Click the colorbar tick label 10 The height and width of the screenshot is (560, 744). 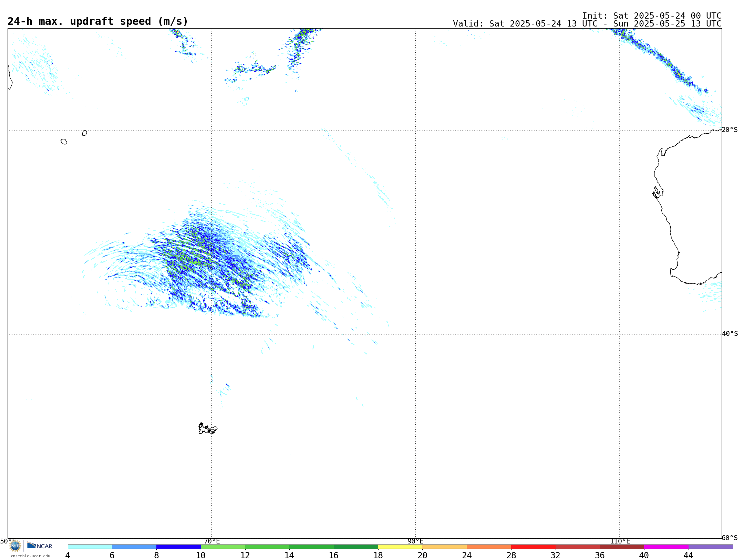click(x=201, y=556)
